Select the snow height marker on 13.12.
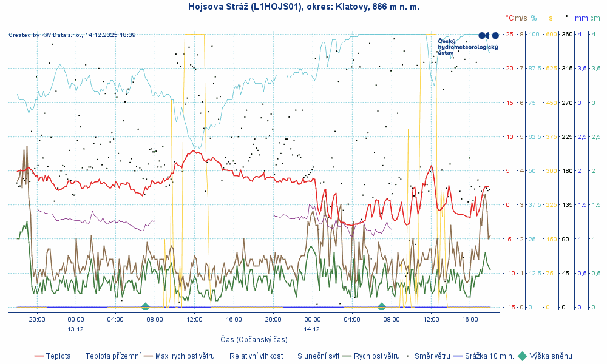 145,306
